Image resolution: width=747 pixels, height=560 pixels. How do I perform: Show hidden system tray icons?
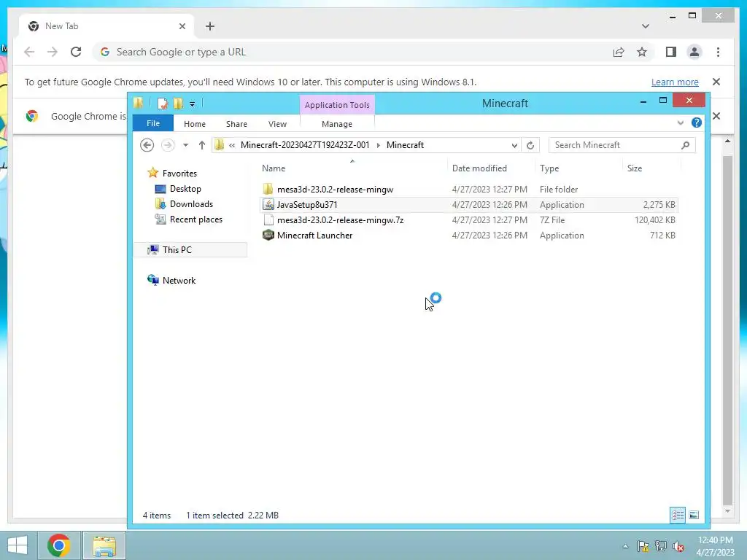(x=625, y=546)
